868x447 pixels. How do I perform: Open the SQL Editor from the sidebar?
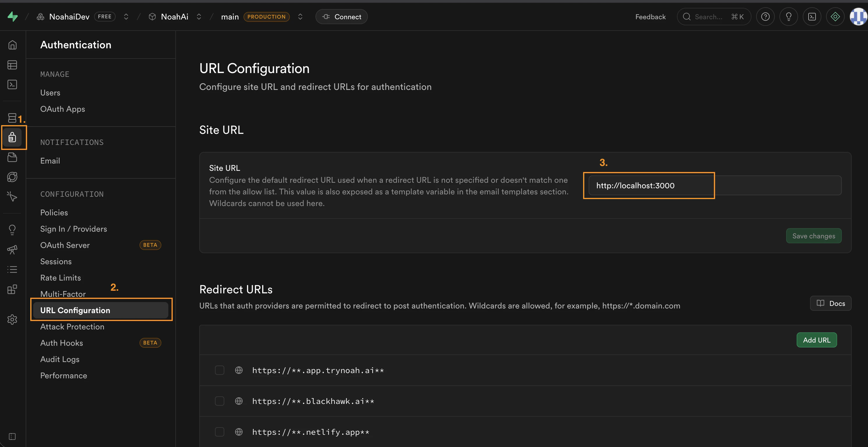(x=12, y=84)
